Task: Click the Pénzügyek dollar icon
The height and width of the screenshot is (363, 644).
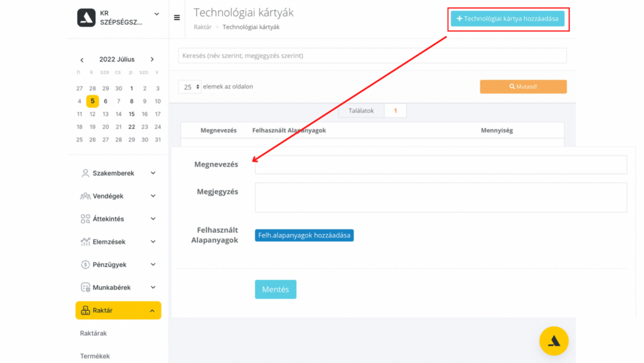Action: tap(85, 264)
